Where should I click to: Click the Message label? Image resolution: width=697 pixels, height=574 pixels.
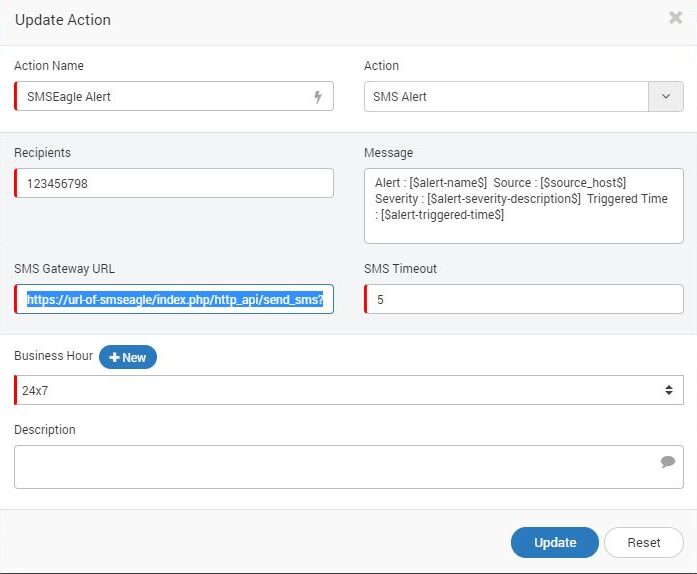[389, 153]
